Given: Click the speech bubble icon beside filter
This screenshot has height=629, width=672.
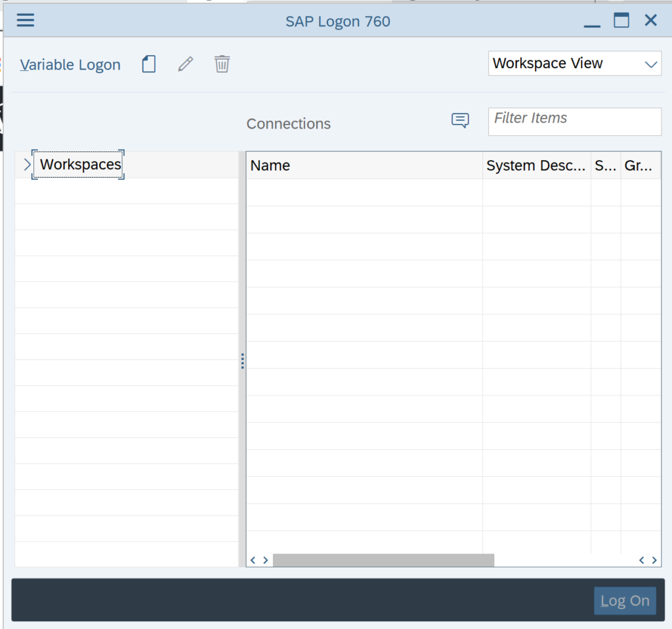Looking at the screenshot, I should [x=460, y=121].
